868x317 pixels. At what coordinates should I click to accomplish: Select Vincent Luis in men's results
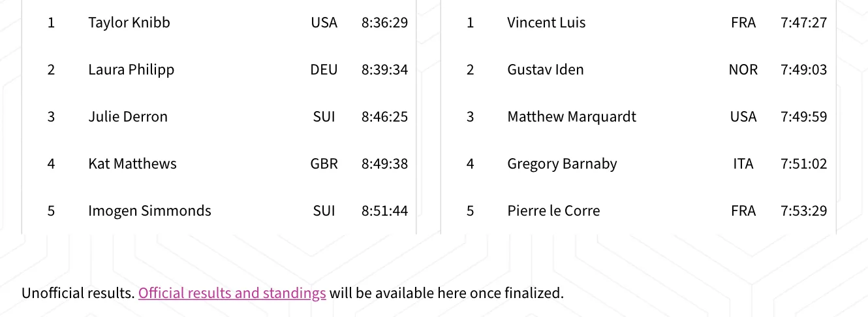tap(546, 22)
